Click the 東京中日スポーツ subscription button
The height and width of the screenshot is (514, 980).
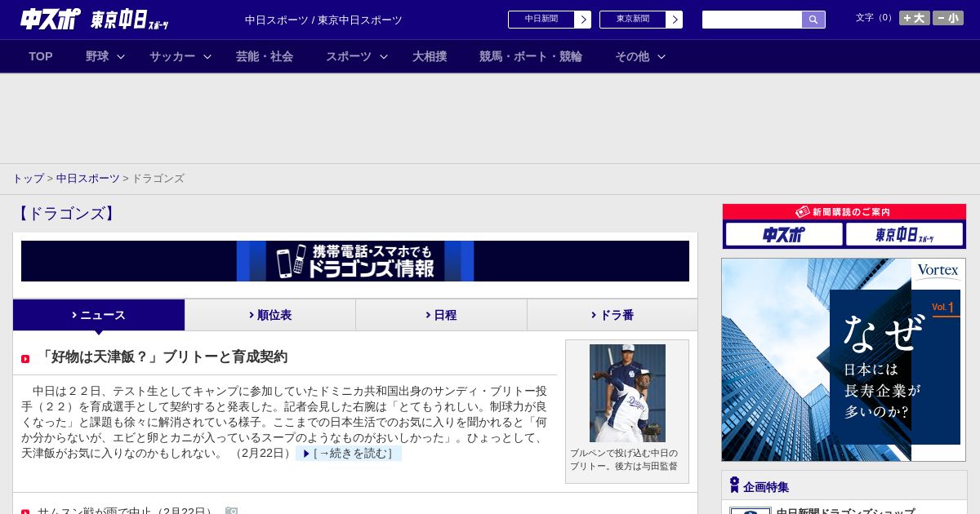click(904, 235)
